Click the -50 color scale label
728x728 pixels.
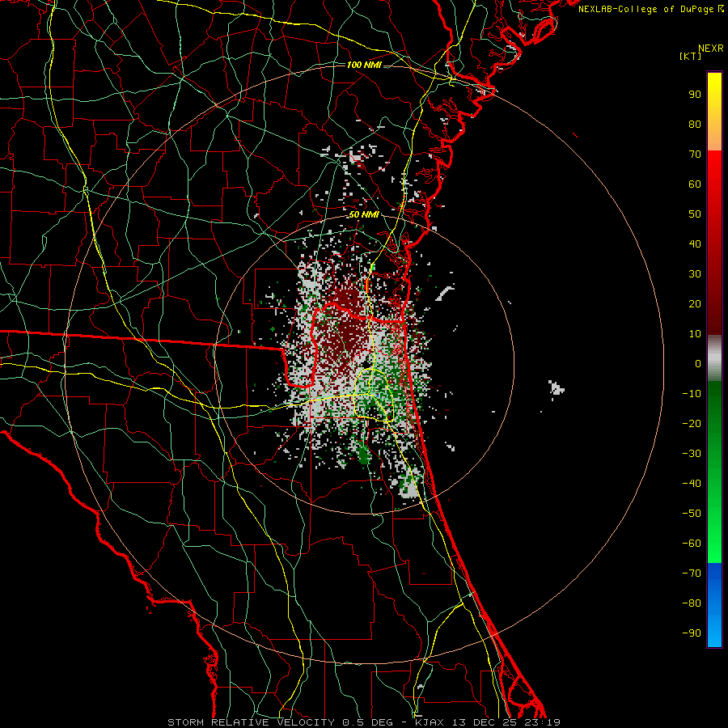[692, 514]
